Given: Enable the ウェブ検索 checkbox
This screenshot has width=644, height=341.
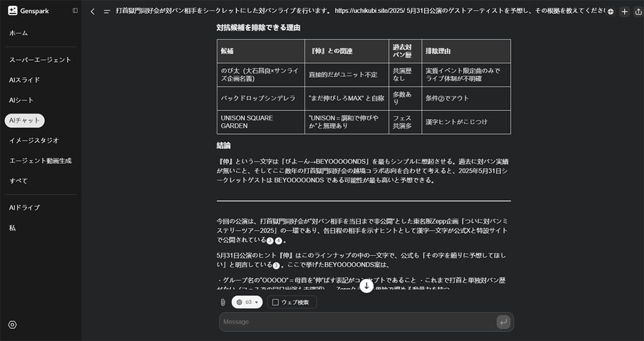Looking at the screenshot, I should click(x=275, y=302).
